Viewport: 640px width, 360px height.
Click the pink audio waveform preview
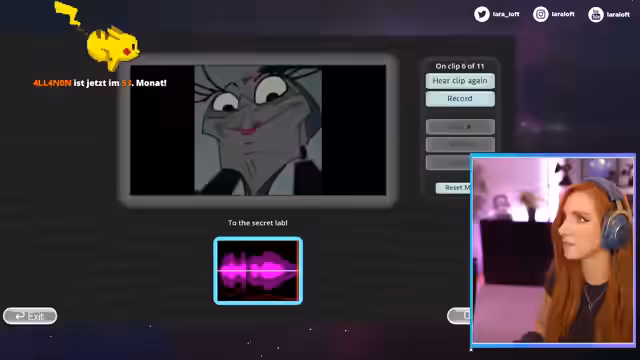(258, 271)
